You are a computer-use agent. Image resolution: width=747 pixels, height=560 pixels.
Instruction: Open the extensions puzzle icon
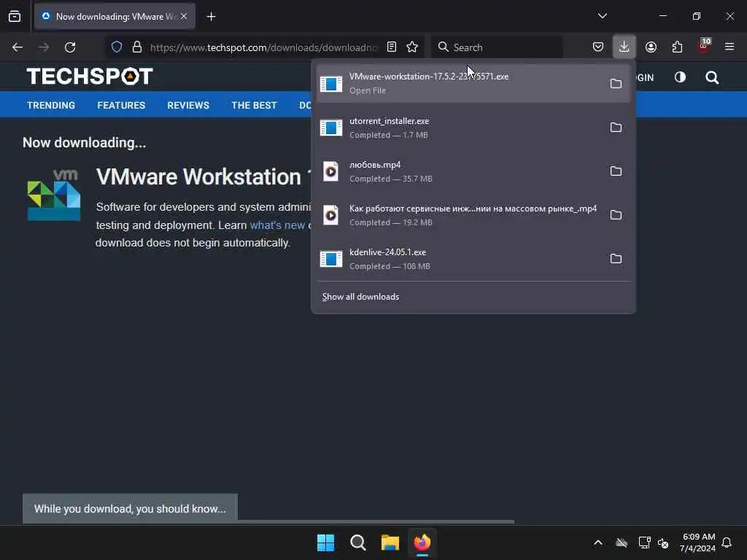pos(677,47)
